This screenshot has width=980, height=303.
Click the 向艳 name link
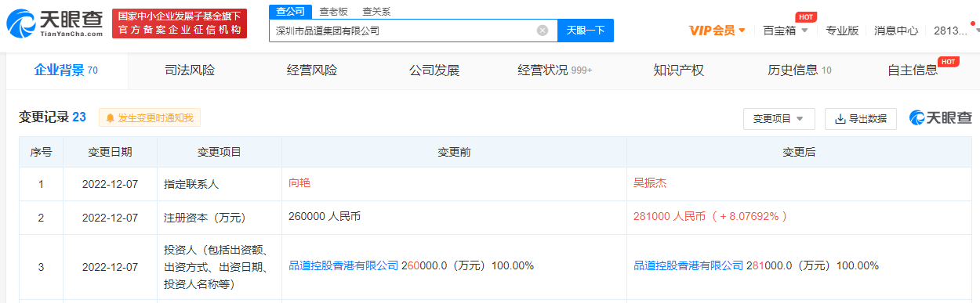tap(300, 183)
